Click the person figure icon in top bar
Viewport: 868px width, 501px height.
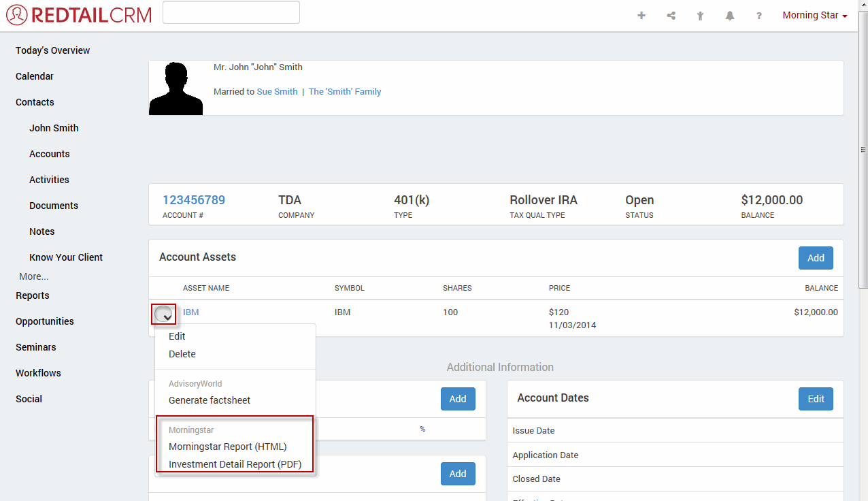tap(700, 16)
